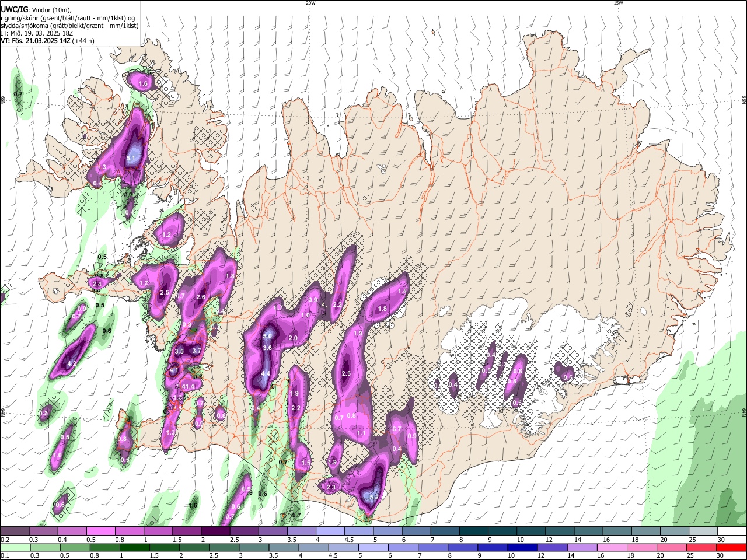The width and height of the screenshot is (747, 560).
Task: Select the map value '5.0' in the purple band
Action: (267, 337)
